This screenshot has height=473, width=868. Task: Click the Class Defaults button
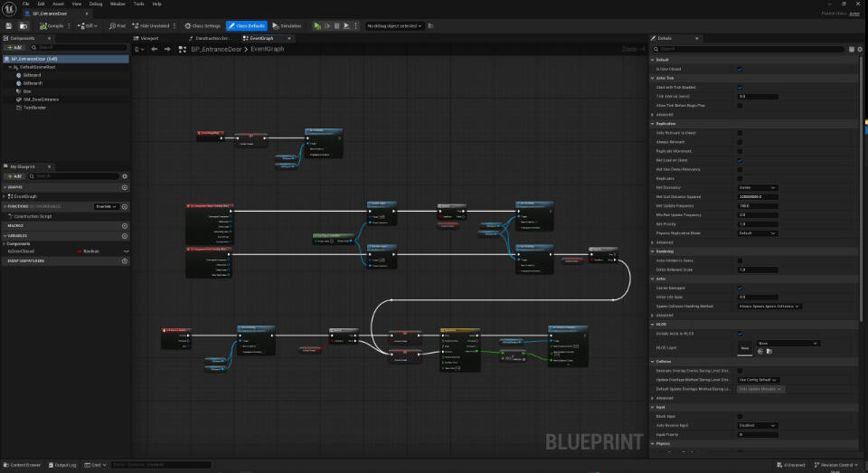click(x=246, y=26)
